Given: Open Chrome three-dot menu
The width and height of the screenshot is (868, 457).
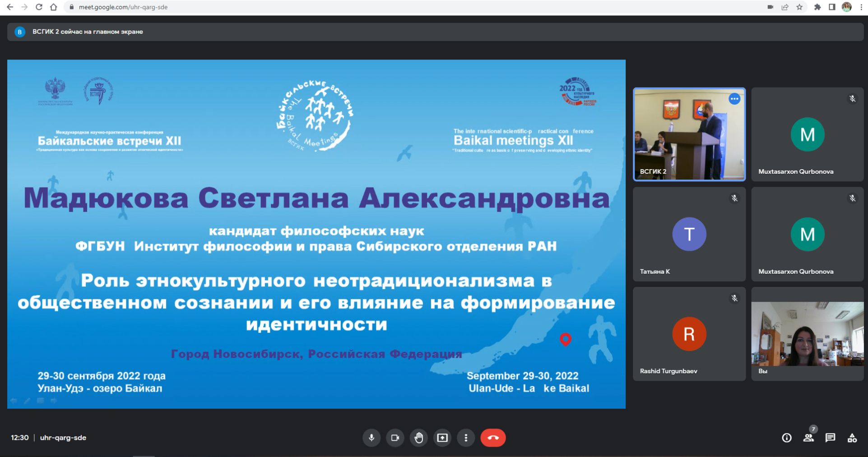Looking at the screenshot, I should coord(861,7).
